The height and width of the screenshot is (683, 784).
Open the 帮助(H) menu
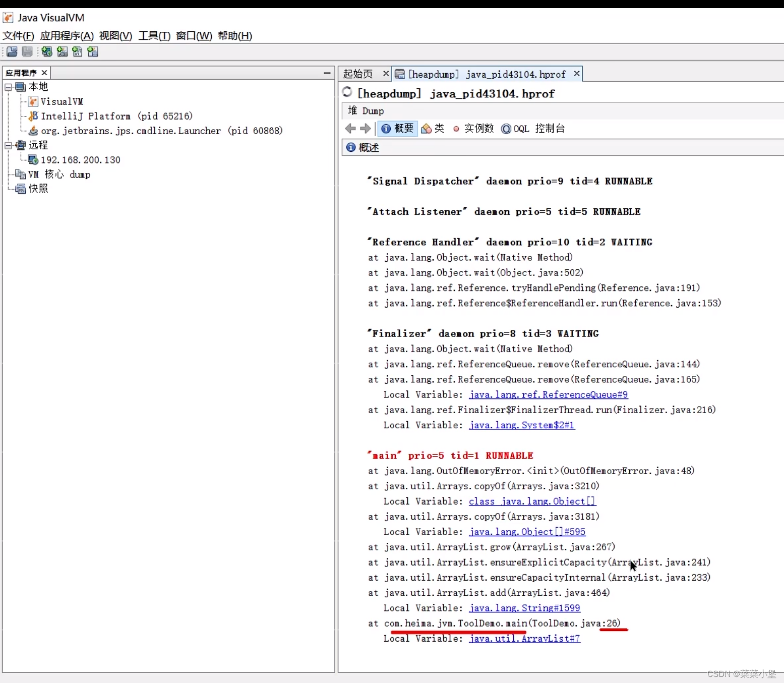[235, 36]
